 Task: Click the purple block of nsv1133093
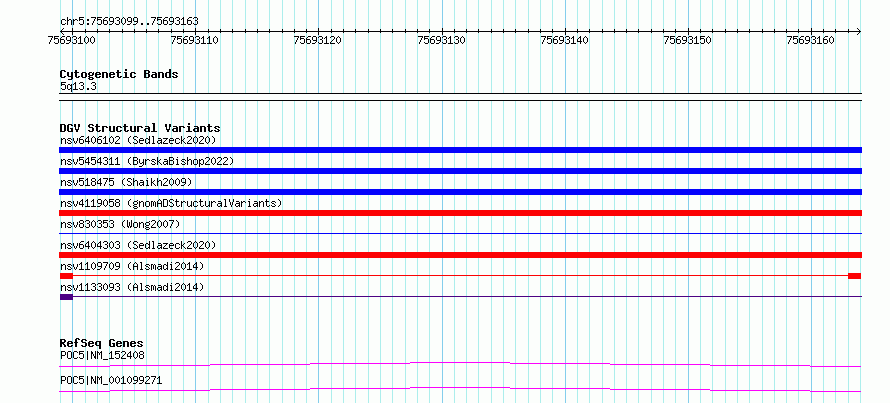[66, 297]
